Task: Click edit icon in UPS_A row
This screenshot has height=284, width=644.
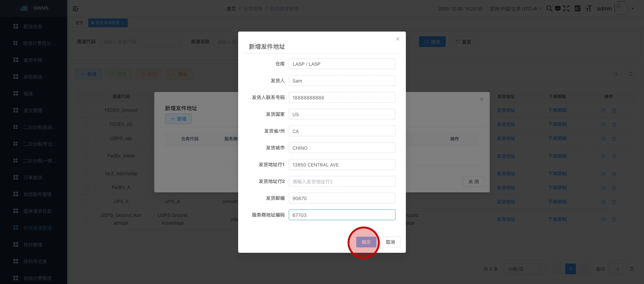Action: pos(603,202)
